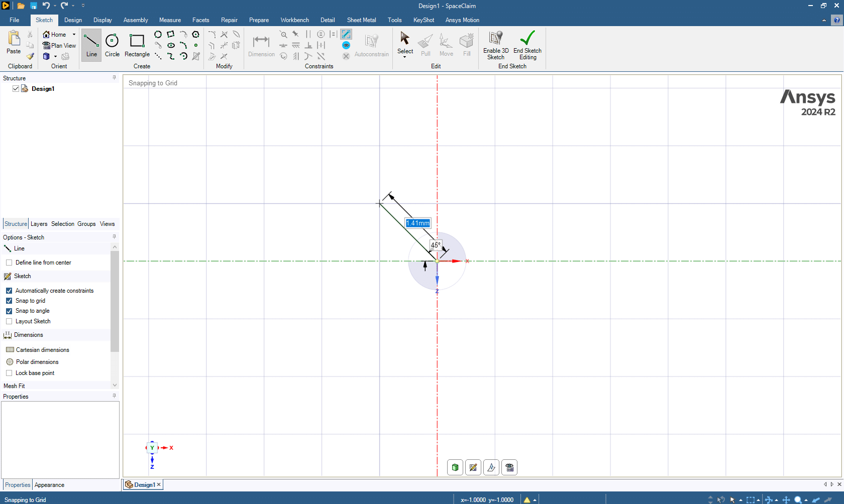Activate the Select arrow tool
The image size is (844, 504).
tap(405, 41)
